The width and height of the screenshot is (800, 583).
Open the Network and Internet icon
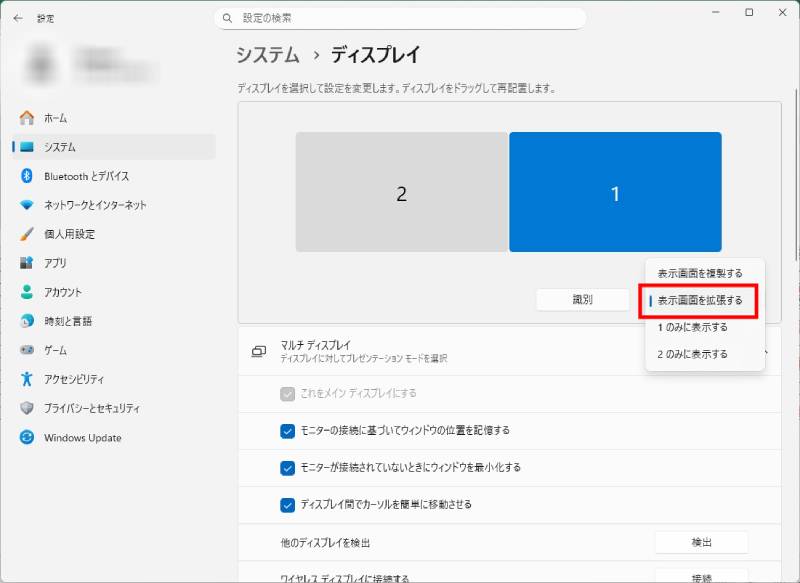coord(27,205)
